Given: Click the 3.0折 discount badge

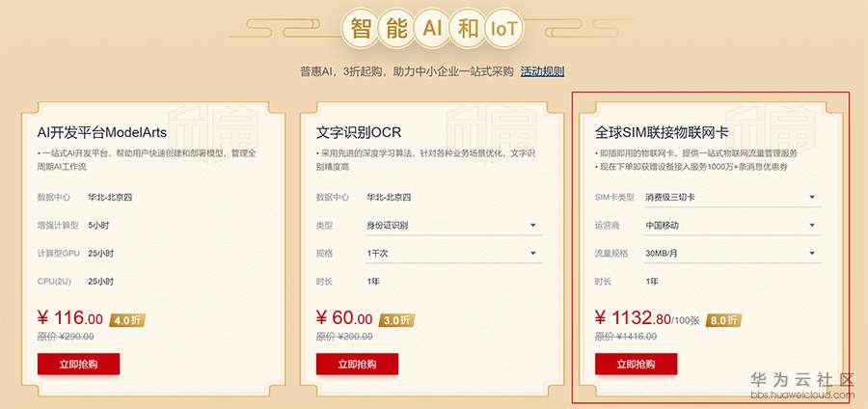Looking at the screenshot, I should [x=397, y=319].
